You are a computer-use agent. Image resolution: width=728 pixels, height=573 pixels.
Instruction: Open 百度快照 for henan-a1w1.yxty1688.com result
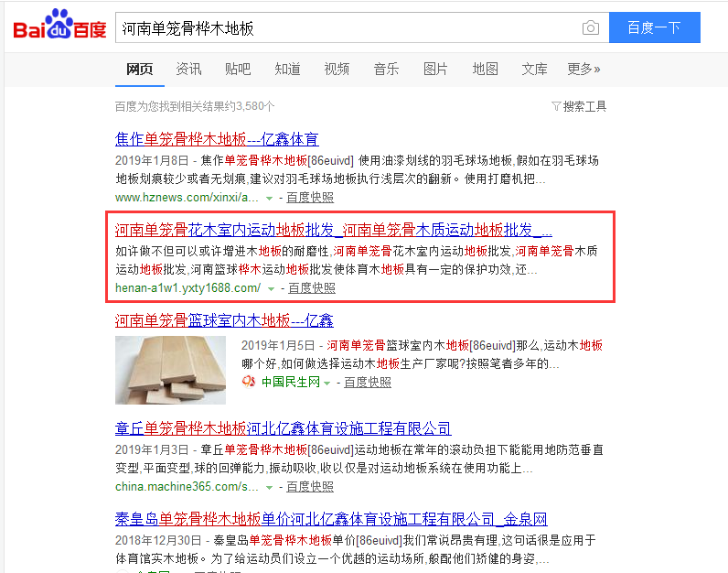click(x=312, y=288)
